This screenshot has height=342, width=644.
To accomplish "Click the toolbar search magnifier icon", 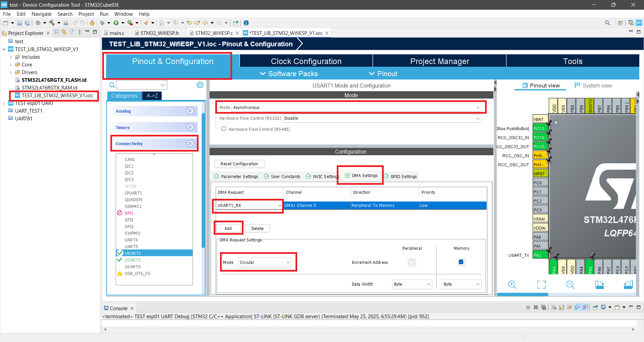I will [x=607, y=23].
